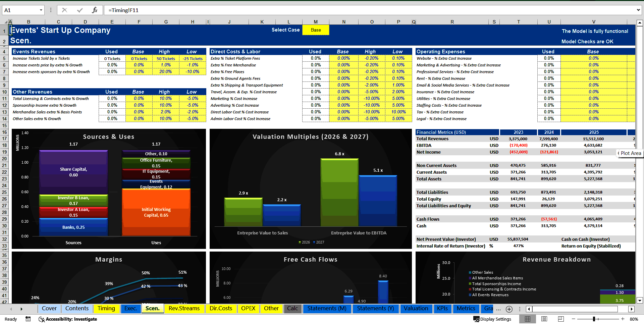This screenshot has width=644, height=324.
Task: Click the macro recording icon in status bar
Action: (28, 319)
